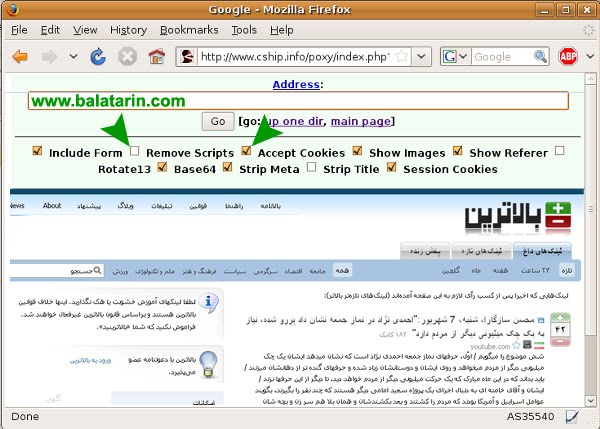Select the همه category filter
The height and width of the screenshot is (429, 600).
click(x=342, y=270)
